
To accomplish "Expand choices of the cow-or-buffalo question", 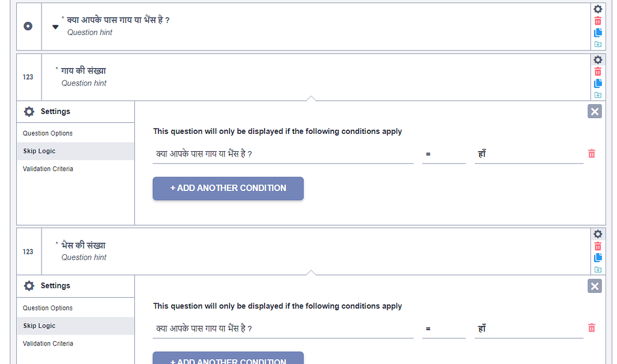I will click(55, 27).
